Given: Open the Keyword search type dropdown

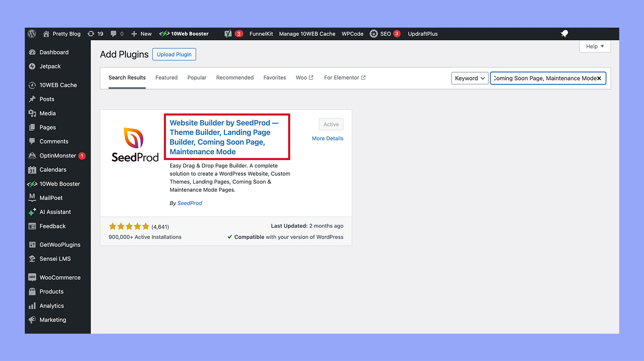Looking at the screenshot, I should coord(470,78).
